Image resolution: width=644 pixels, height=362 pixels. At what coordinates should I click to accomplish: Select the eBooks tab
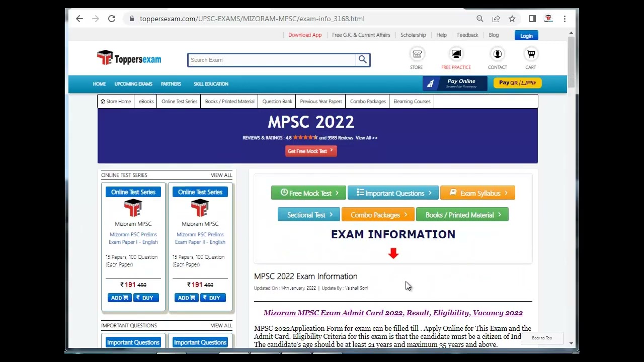[x=146, y=102]
